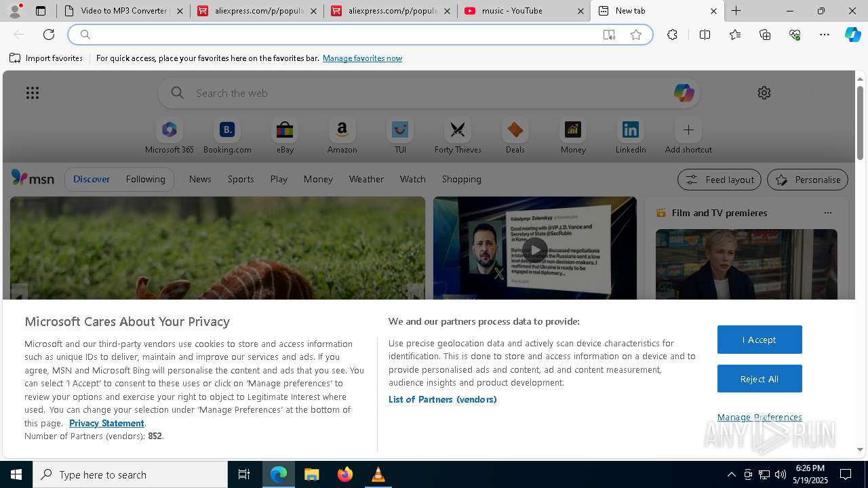Open the Microsoft 365 shortcut
Viewport: 868px width, 488px height.
coord(170,136)
